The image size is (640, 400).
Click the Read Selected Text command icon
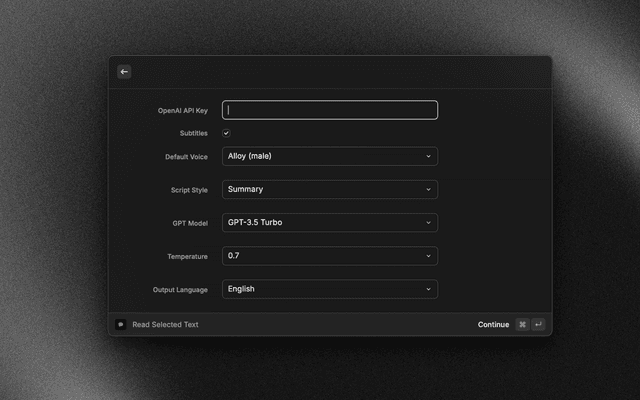pyautogui.click(x=121, y=324)
